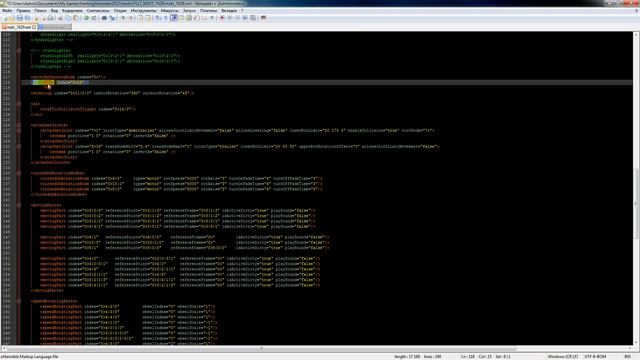Viewport: 640px width, 360px height.
Task: Run macro multiple times icon
Action: pyautogui.click(x=245, y=18)
